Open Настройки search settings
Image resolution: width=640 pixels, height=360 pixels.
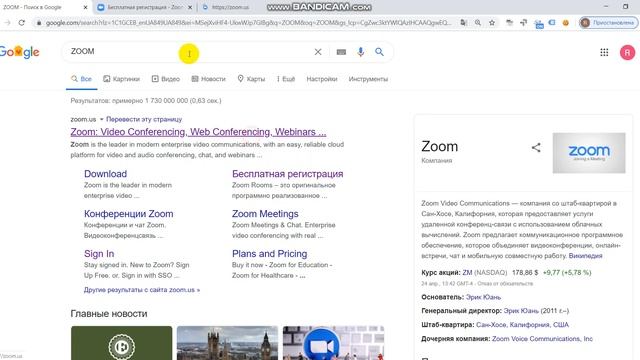[x=322, y=79]
